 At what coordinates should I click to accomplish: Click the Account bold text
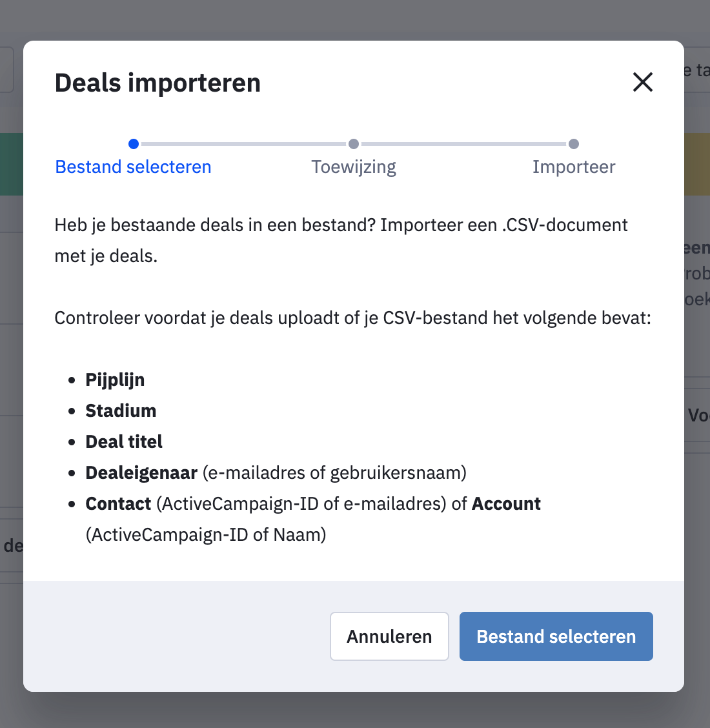pyautogui.click(x=506, y=504)
